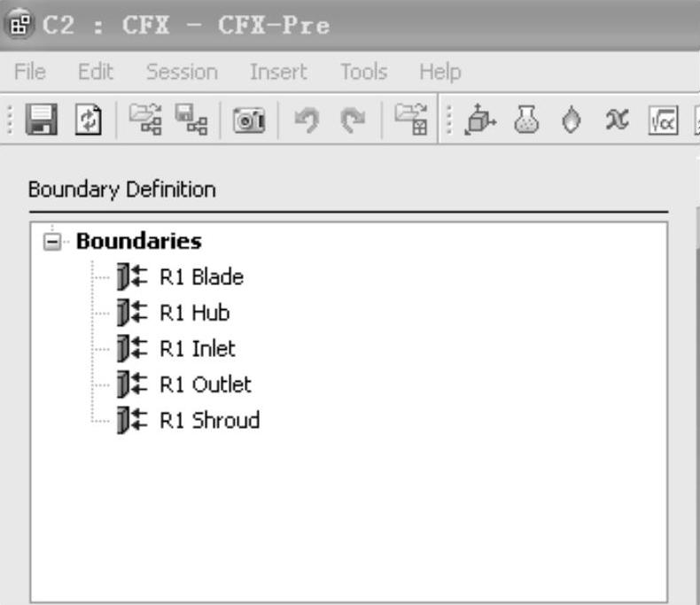
Task: Click the first toolbar drag handle
Action: (x=11, y=120)
